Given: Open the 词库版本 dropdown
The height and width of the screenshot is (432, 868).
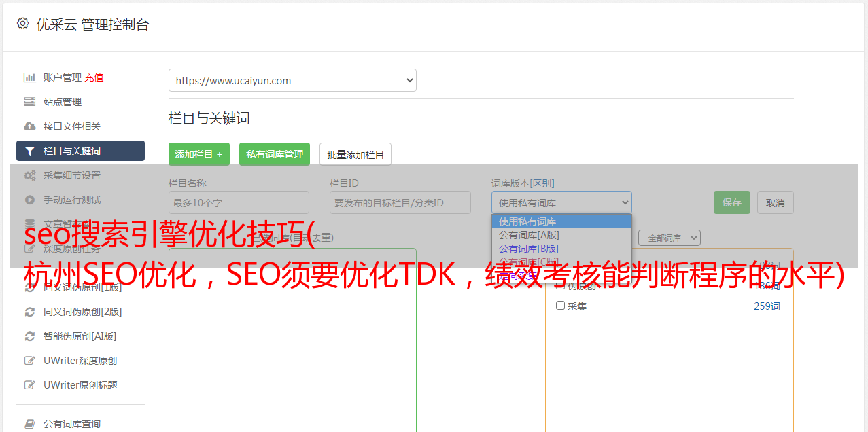Looking at the screenshot, I should point(561,202).
